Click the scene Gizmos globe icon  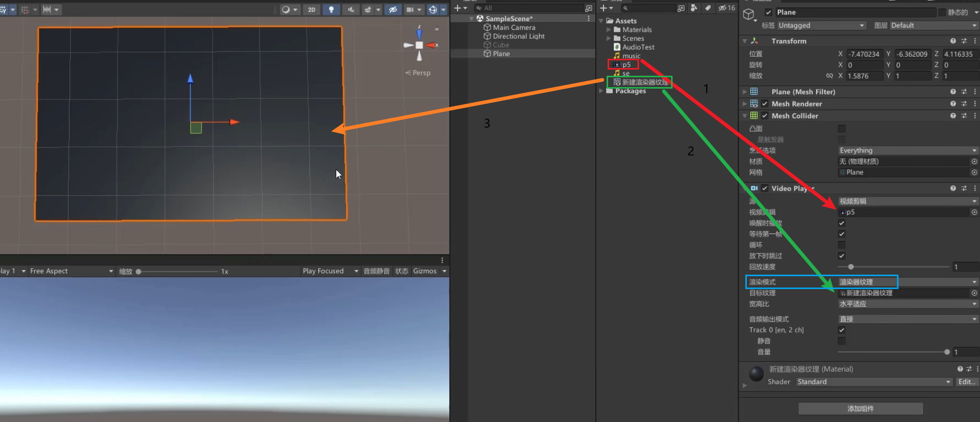pyautogui.click(x=433, y=9)
